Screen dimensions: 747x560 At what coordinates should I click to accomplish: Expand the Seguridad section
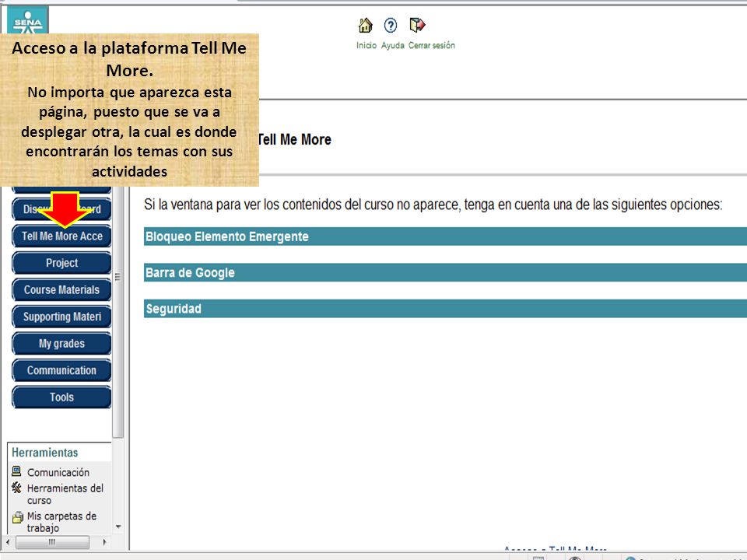(445, 309)
